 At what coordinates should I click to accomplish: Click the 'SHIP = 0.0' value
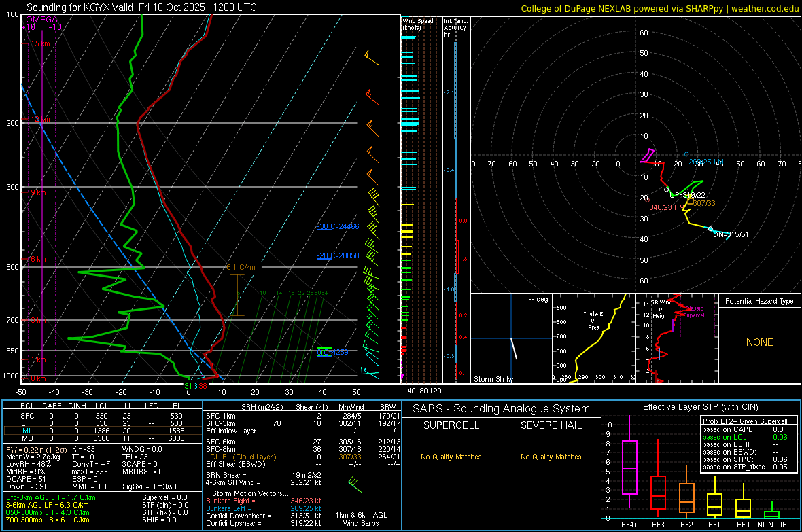pyautogui.click(x=159, y=520)
